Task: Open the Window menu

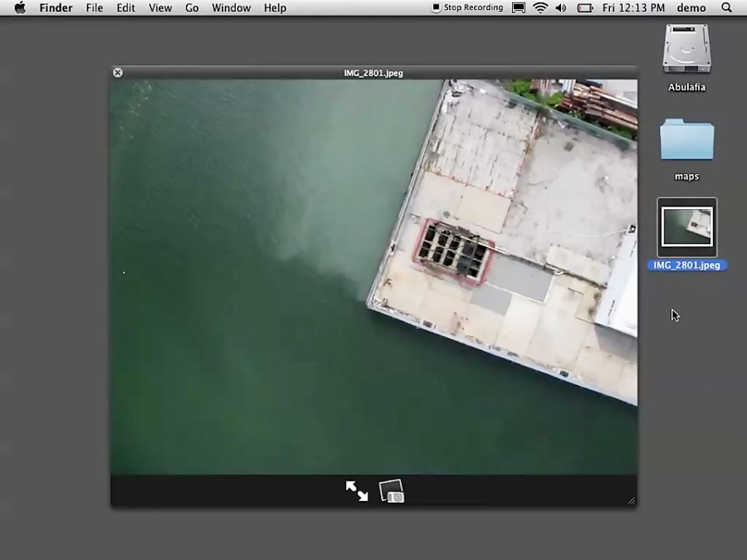Action: click(231, 7)
